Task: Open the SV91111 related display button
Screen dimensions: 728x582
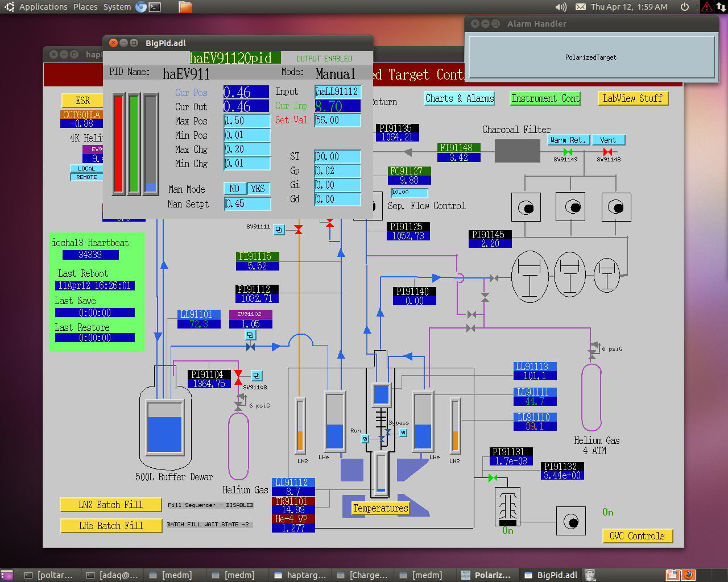Action: 279,230
